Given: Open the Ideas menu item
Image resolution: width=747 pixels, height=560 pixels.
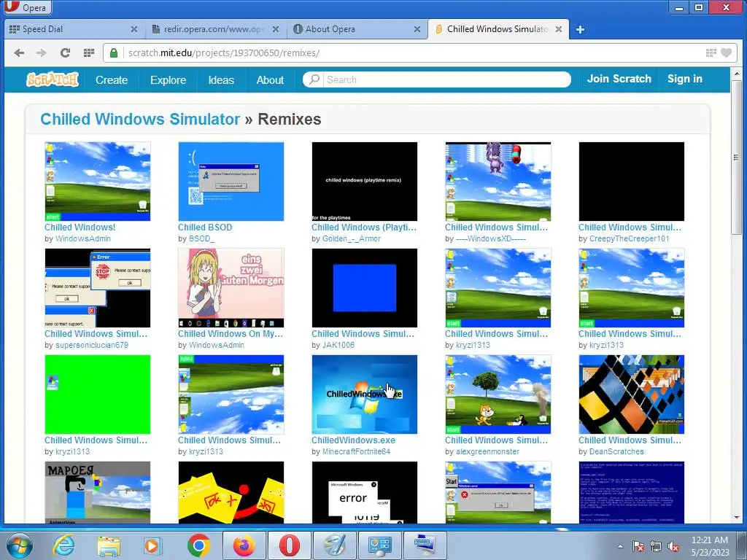Looking at the screenshot, I should 221,80.
